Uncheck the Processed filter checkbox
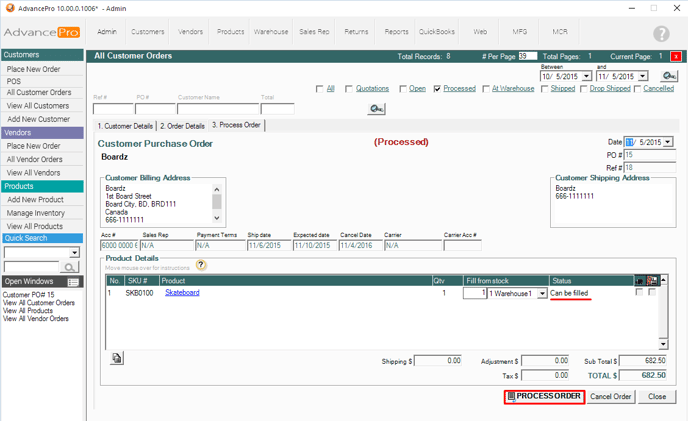Image resolution: width=688 pixels, height=421 pixels. coord(438,89)
